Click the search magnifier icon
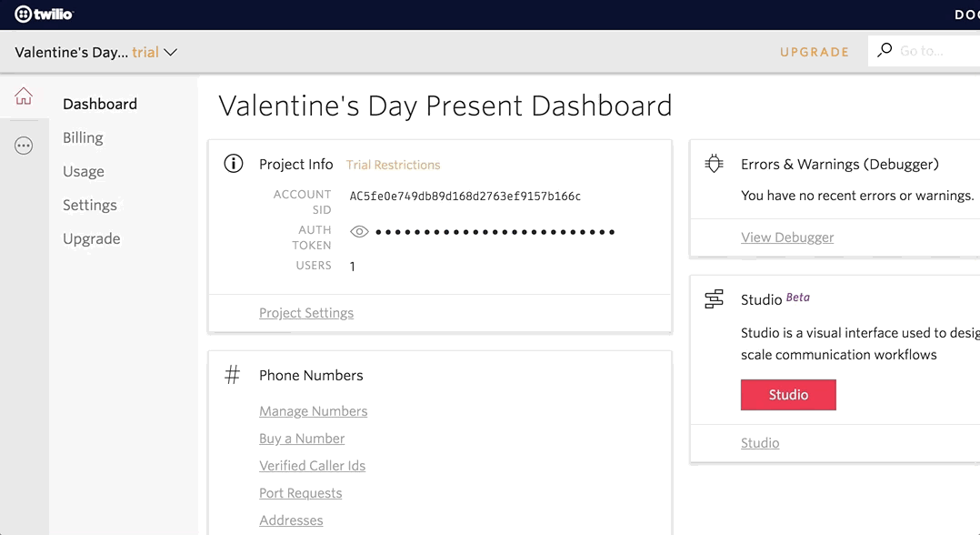980x535 pixels. coord(885,50)
